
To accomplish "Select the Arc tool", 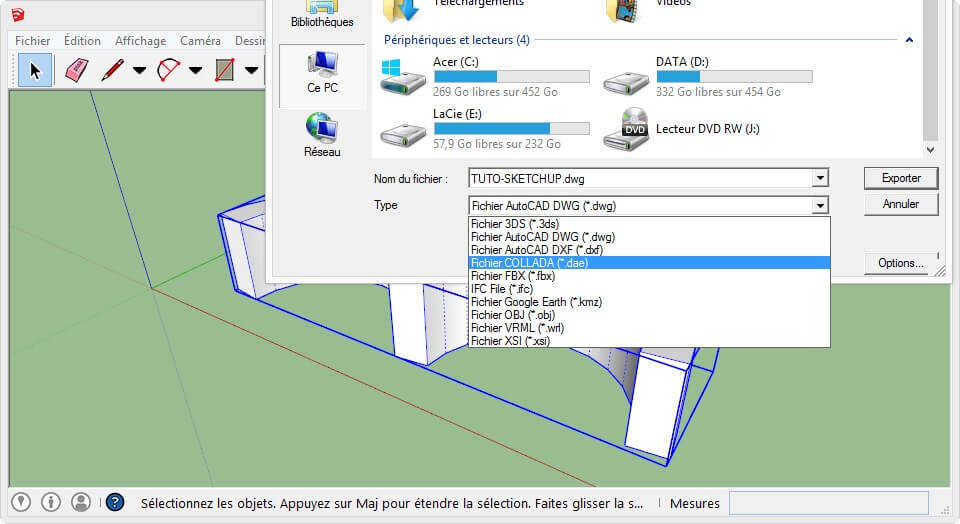I will pos(168,70).
